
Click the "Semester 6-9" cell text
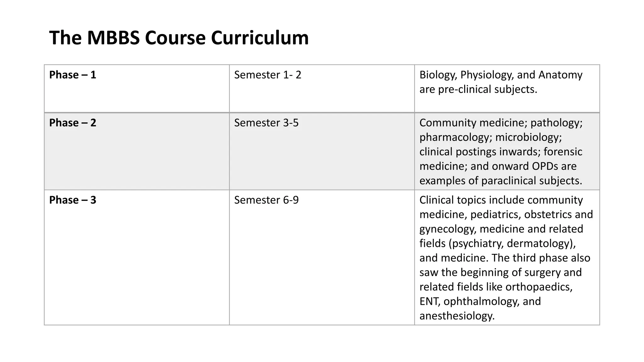point(266,200)
